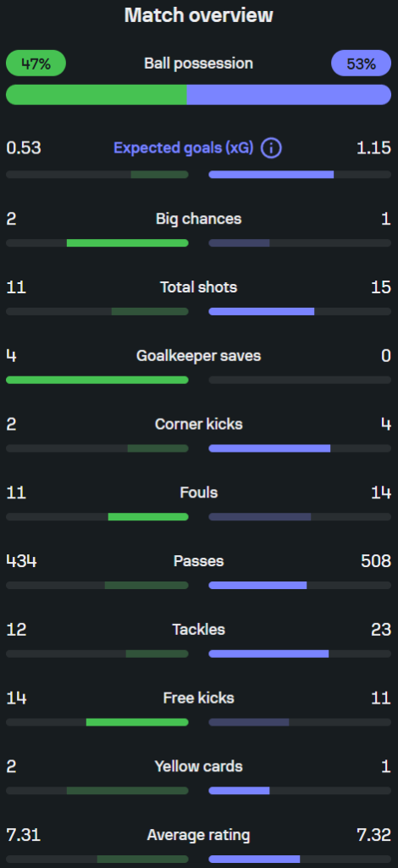Click the Corner kicks label
Screen dimensions: 398x868
pyautogui.click(x=198, y=424)
